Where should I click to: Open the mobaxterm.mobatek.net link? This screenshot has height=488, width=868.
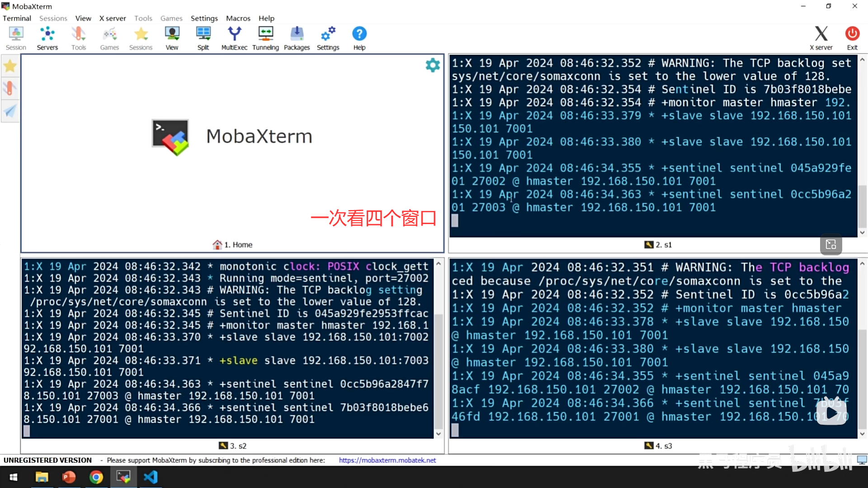(x=387, y=460)
